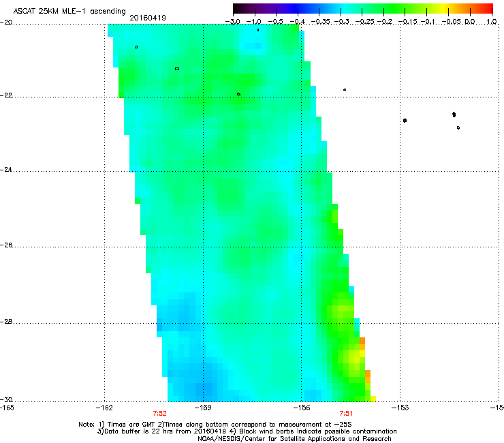Select the '-3.0' color bar label
This screenshot has width=504, height=443.
click(x=233, y=22)
